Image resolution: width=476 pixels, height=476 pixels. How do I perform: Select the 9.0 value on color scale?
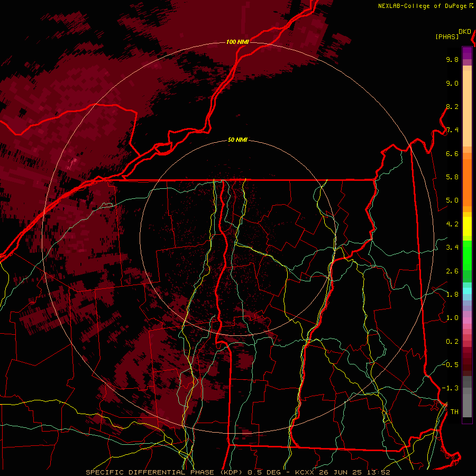[x=452, y=83]
